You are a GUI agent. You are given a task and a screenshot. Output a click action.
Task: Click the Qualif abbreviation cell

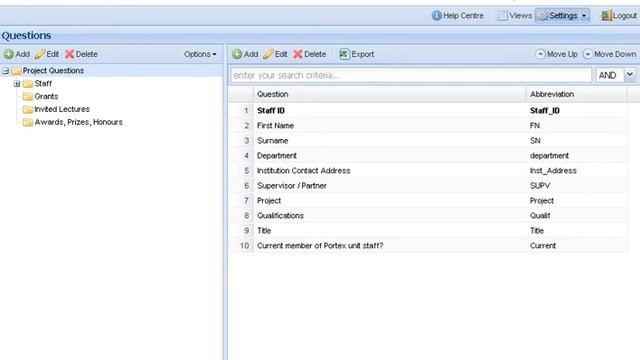coord(576,216)
